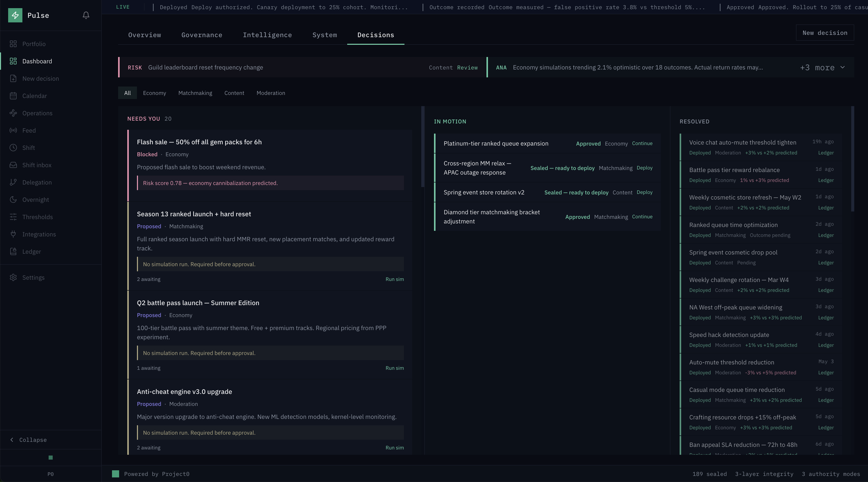Filter decisions by All

127,93
